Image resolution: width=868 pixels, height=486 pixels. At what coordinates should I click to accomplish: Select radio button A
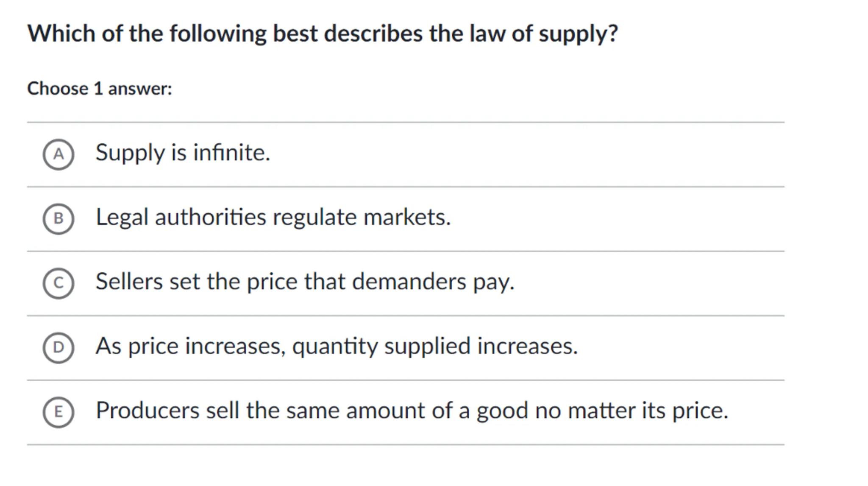point(58,154)
